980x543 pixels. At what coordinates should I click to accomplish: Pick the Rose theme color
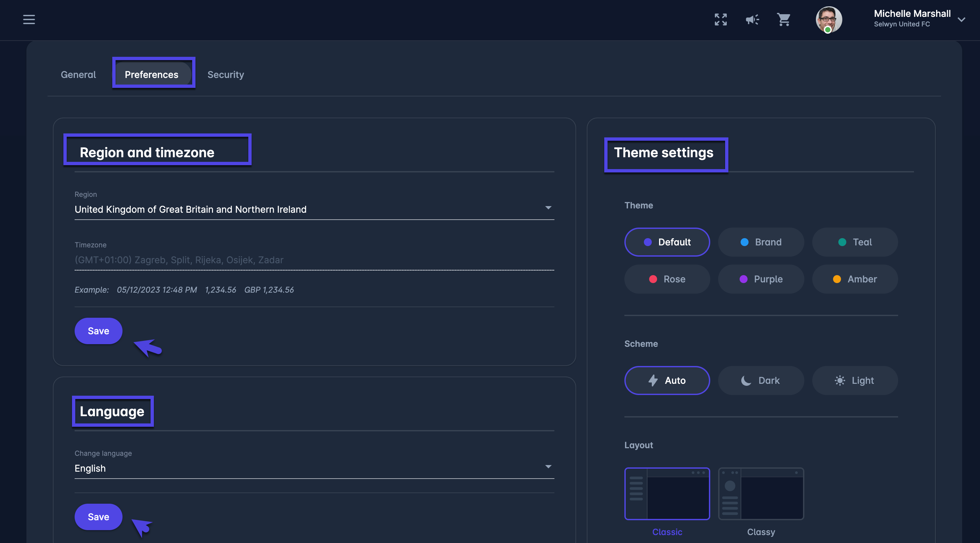tap(667, 279)
